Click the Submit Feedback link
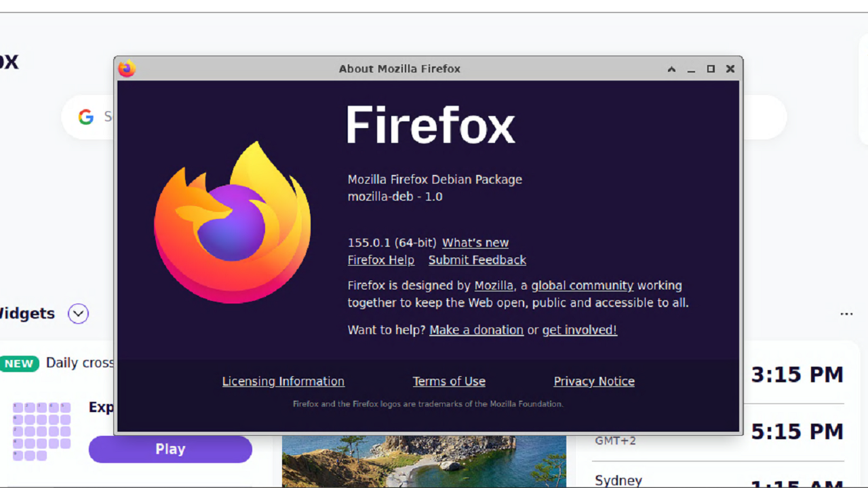 click(477, 260)
